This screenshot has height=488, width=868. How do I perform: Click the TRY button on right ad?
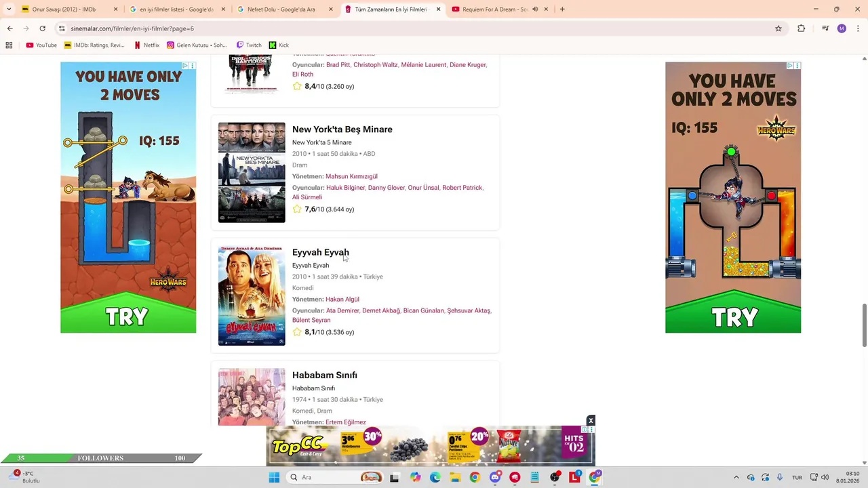pos(734,317)
